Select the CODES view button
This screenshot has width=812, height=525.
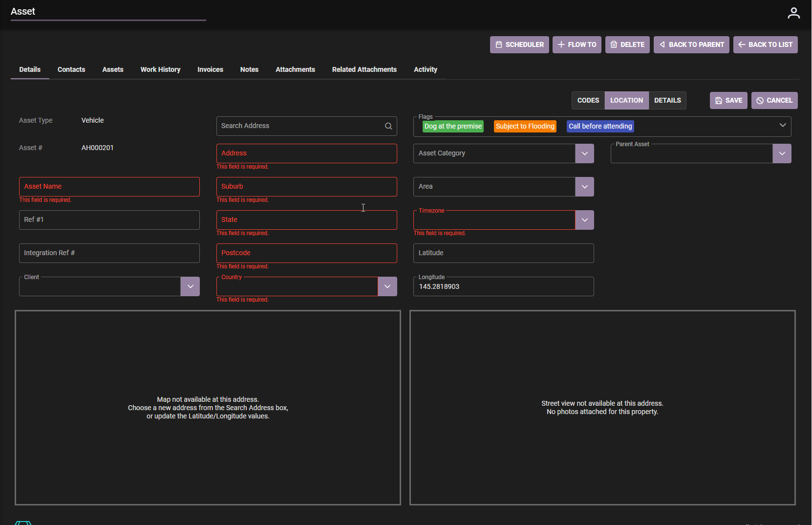coord(588,100)
